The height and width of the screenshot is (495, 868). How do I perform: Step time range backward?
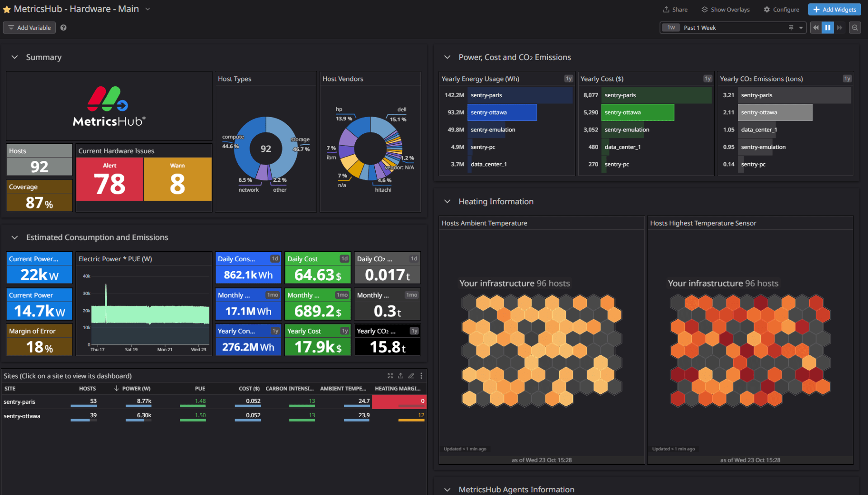tap(816, 28)
